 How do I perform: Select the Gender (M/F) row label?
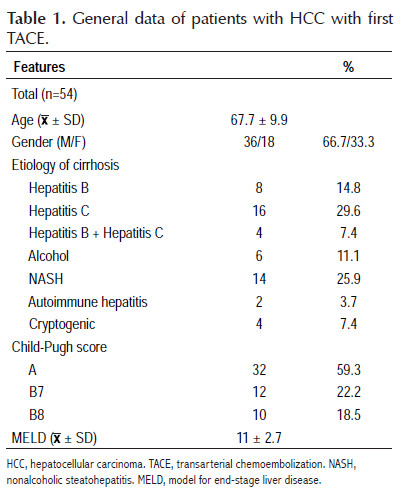[x=49, y=142]
